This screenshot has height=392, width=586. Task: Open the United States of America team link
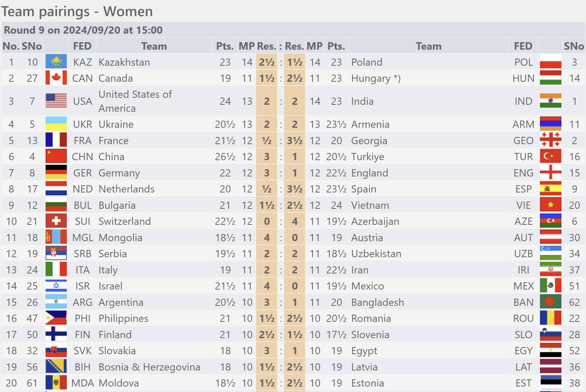[x=135, y=101]
